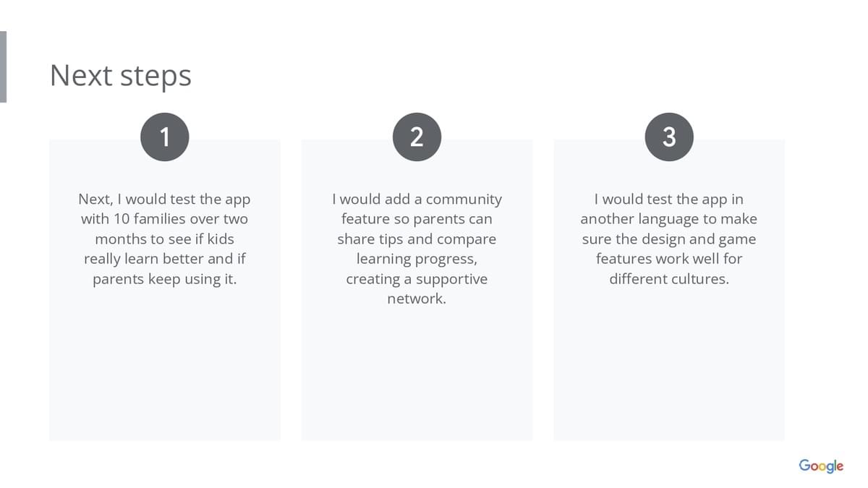Click the text "with 10 families over two"
The image size is (868, 488).
click(x=164, y=219)
